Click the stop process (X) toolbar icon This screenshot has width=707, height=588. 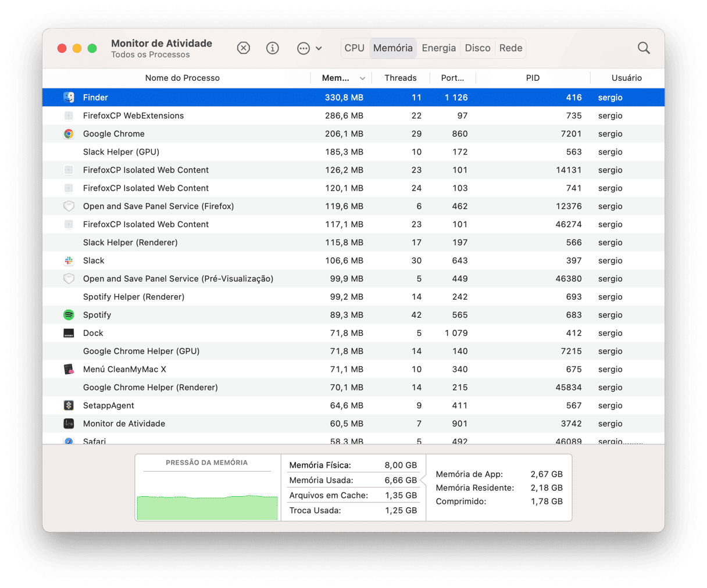pos(244,48)
